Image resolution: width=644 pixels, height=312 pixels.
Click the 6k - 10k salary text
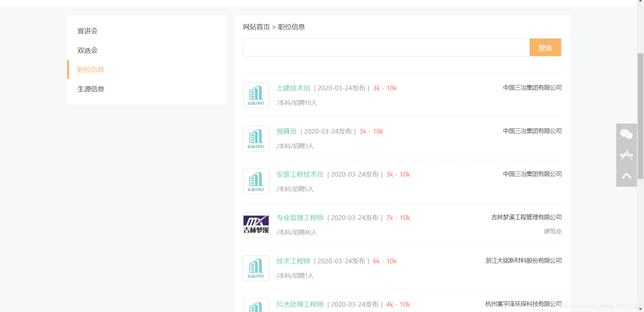tap(385, 261)
